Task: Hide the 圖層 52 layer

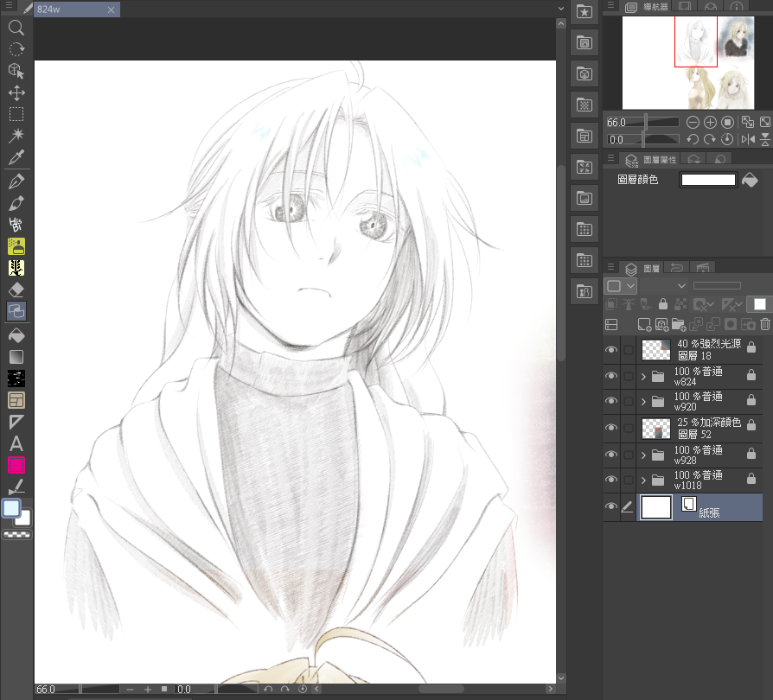Action: tap(611, 427)
